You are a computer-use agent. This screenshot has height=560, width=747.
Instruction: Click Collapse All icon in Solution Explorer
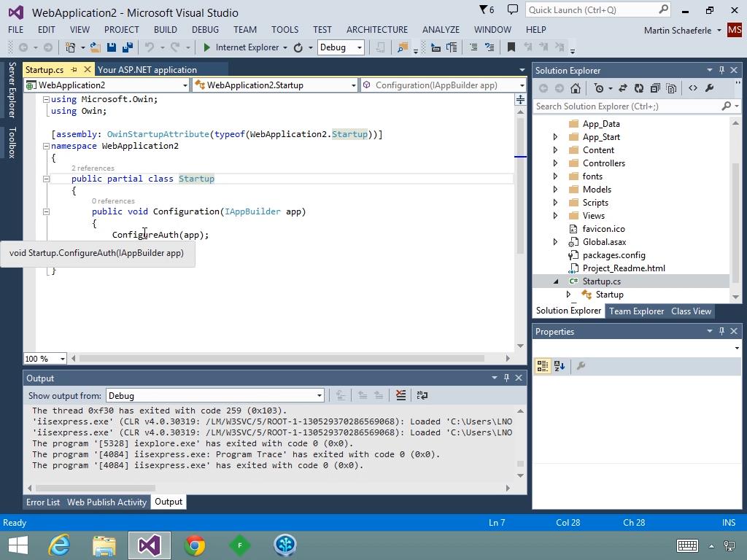coord(655,88)
